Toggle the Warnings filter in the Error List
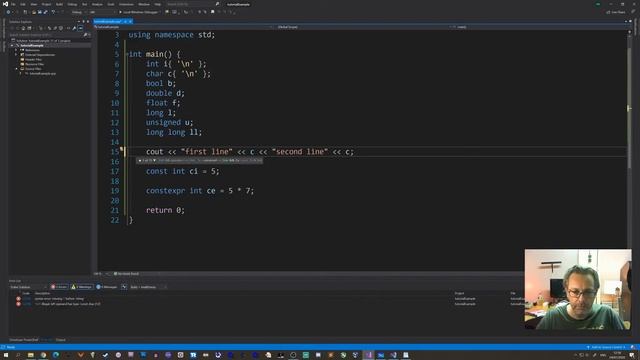This screenshot has height=360, width=640. pyautogui.click(x=82, y=287)
